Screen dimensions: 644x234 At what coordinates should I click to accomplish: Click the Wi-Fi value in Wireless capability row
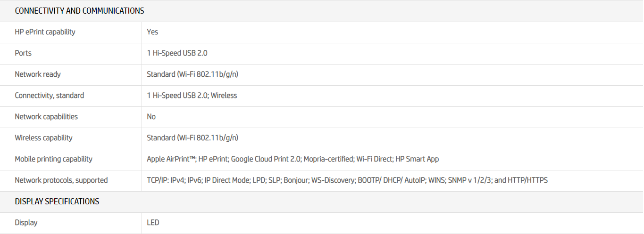(x=192, y=138)
